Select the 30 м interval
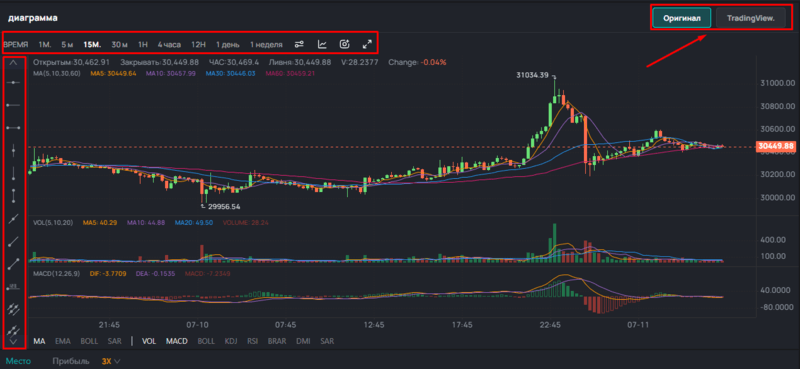Image resolution: width=800 pixels, height=369 pixels. click(x=119, y=45)
